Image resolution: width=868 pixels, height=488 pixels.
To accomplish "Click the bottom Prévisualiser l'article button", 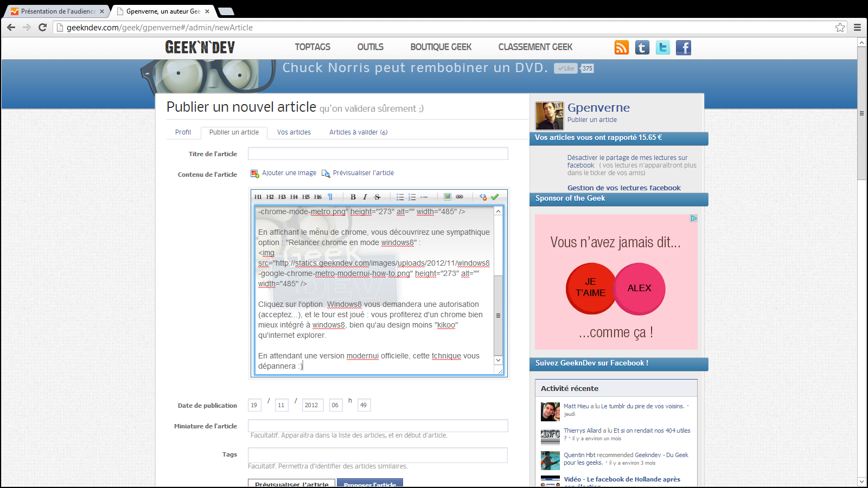I will click(292, 483).
